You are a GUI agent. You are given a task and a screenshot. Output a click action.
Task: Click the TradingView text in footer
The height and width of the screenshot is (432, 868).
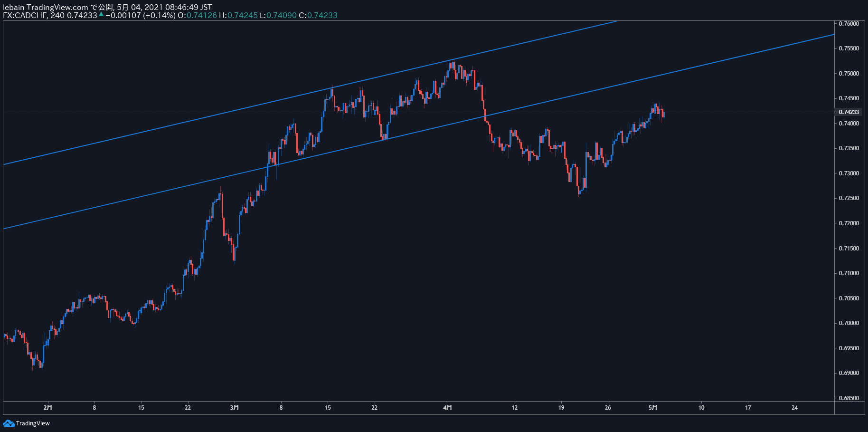(x=33, y=423)
